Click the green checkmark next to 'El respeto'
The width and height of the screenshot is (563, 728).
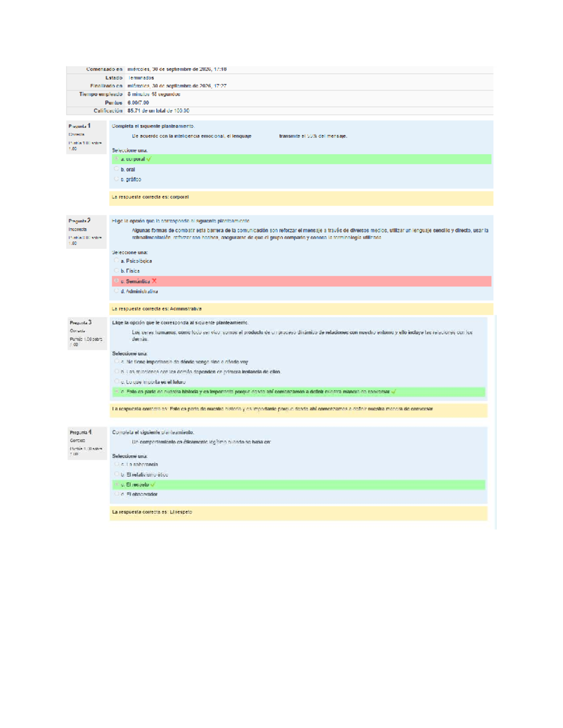pyautogui.click(x=153, y=484)
